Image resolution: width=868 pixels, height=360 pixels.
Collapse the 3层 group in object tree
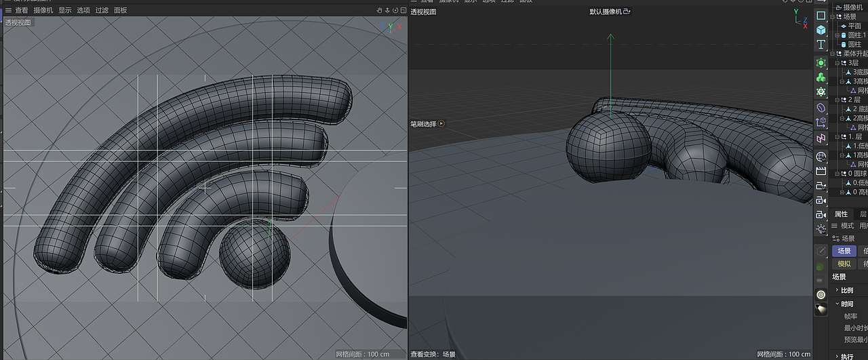point(838,63)
